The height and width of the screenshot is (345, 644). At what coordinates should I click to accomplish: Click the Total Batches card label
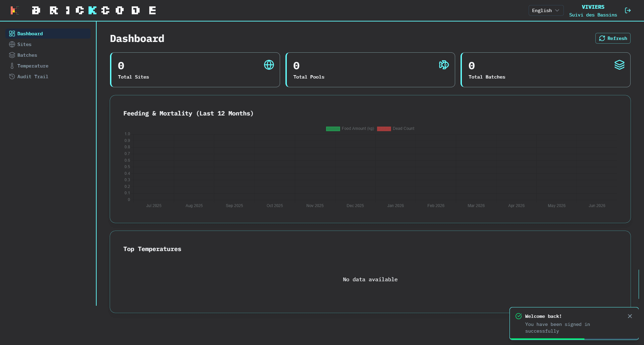tap(487, 77)
